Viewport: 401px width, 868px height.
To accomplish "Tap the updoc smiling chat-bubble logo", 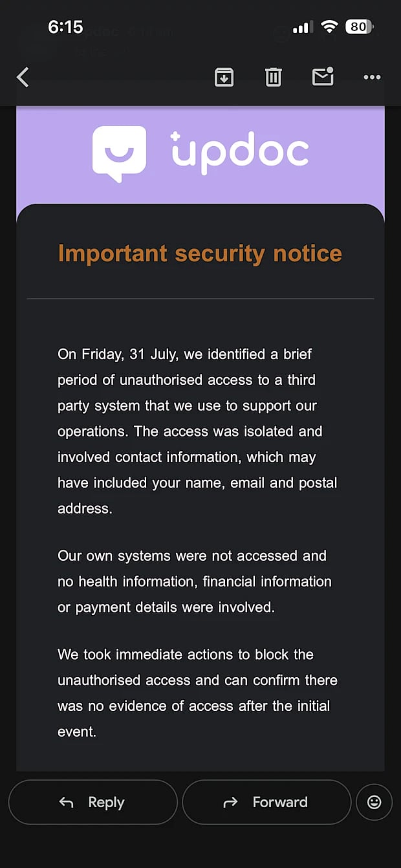I will 119,154.
